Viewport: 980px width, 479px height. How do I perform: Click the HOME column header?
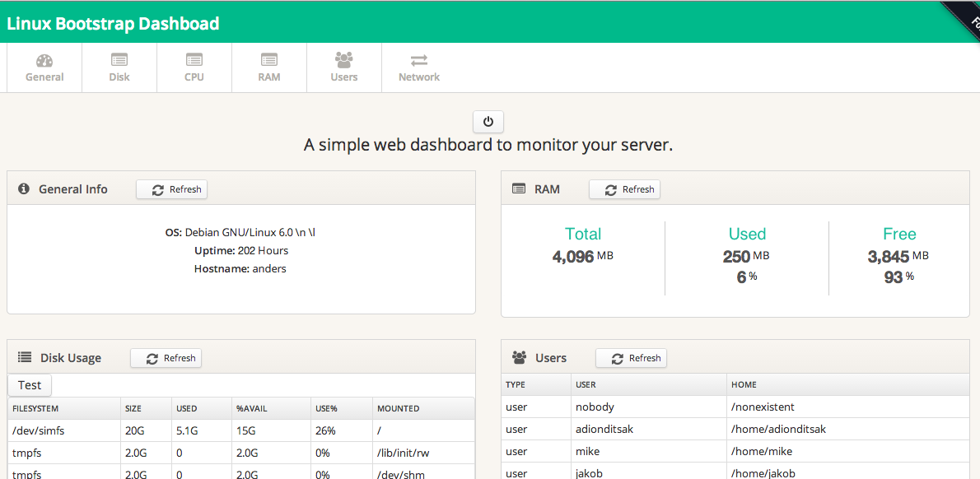pos(848,384)
